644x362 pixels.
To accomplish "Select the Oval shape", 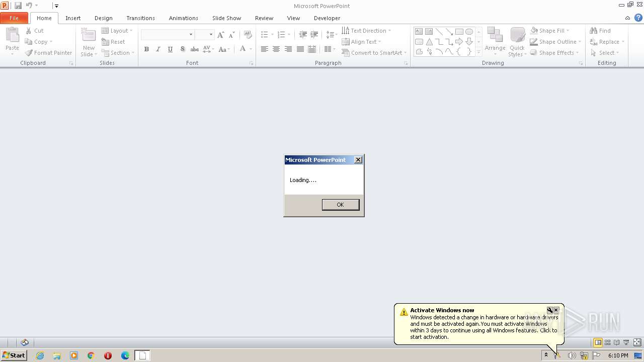I will [469, 31].
